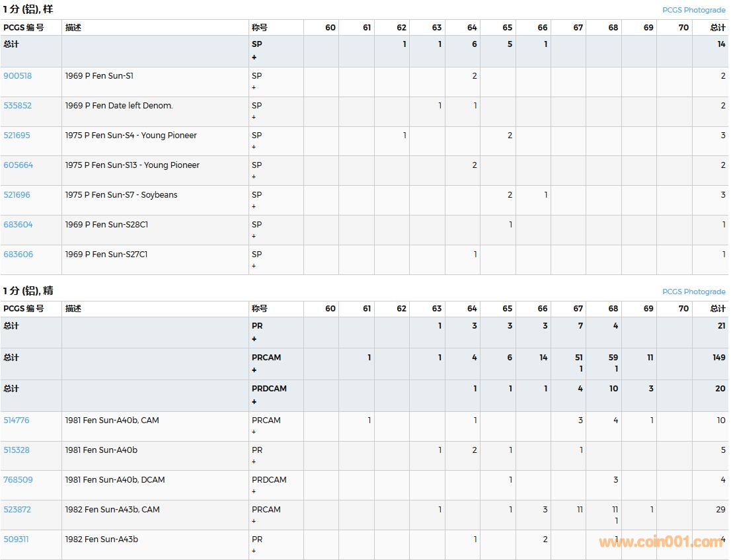Screen dimensions: 731x560
Task: Open PCGS number 523872 link
Action: tap(17, 510)
